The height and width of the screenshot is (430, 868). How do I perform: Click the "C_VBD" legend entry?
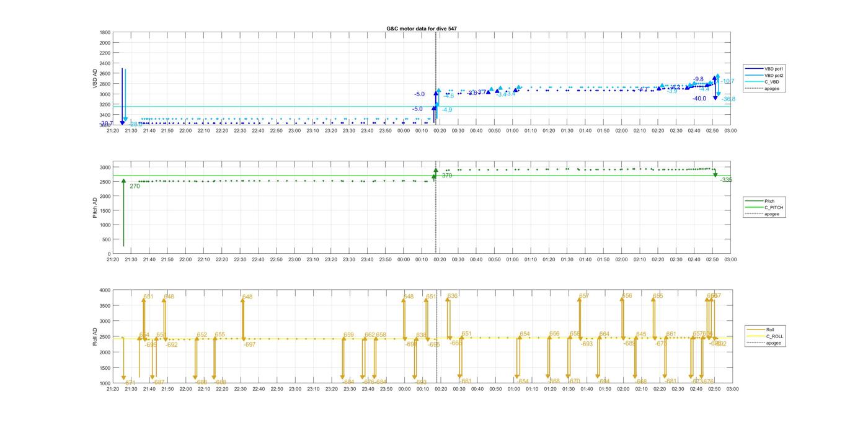tap(771, 82)
